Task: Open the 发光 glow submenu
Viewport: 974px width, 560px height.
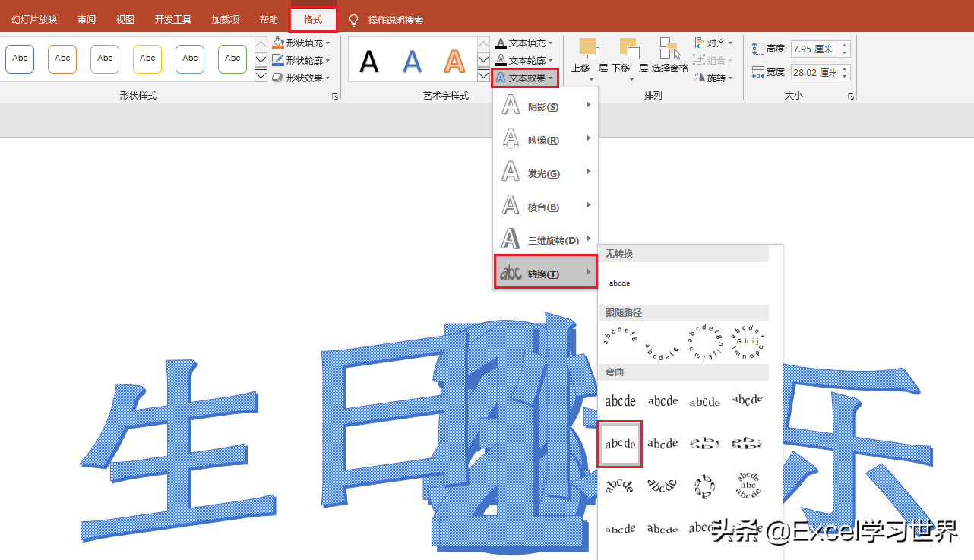Action: coord(546,173)
